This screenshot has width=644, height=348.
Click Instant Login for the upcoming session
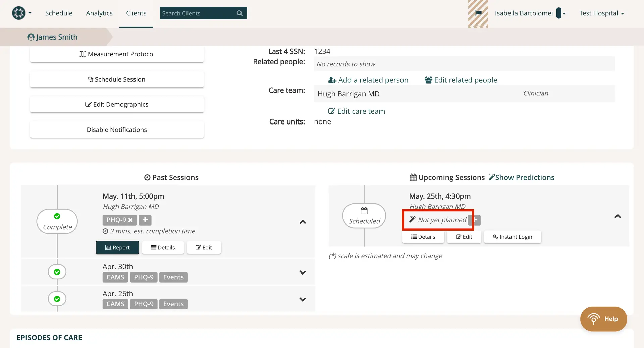[512, 237]
